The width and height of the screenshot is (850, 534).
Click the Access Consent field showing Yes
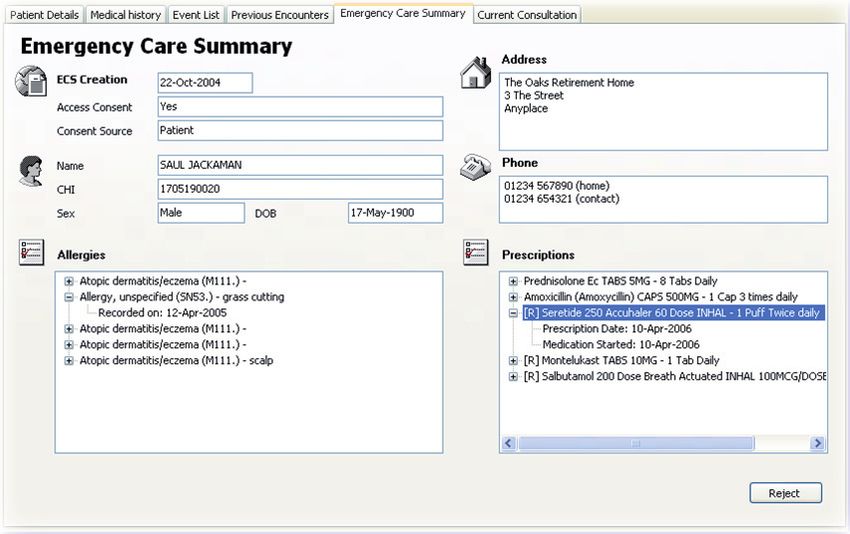(300, 107)
